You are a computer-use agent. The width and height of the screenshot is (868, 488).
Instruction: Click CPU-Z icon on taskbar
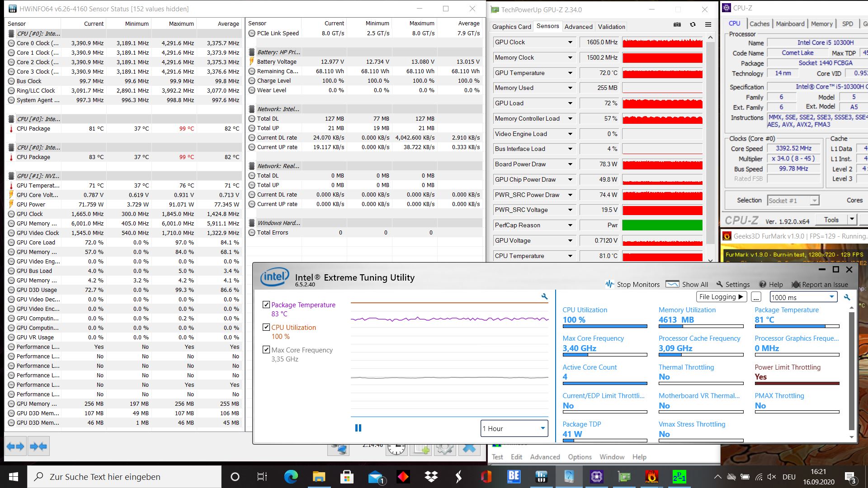point(596,477)
